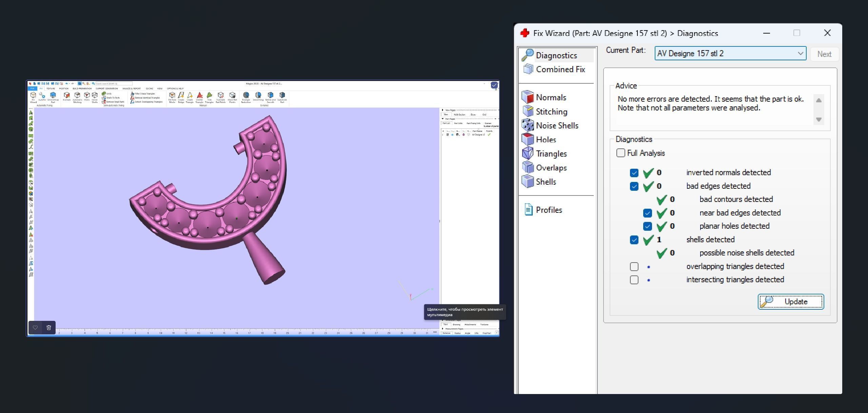The height and width of the screenshot is (413, 868).
Task: Select the Diagnostics page item
Action: (556, 55)
